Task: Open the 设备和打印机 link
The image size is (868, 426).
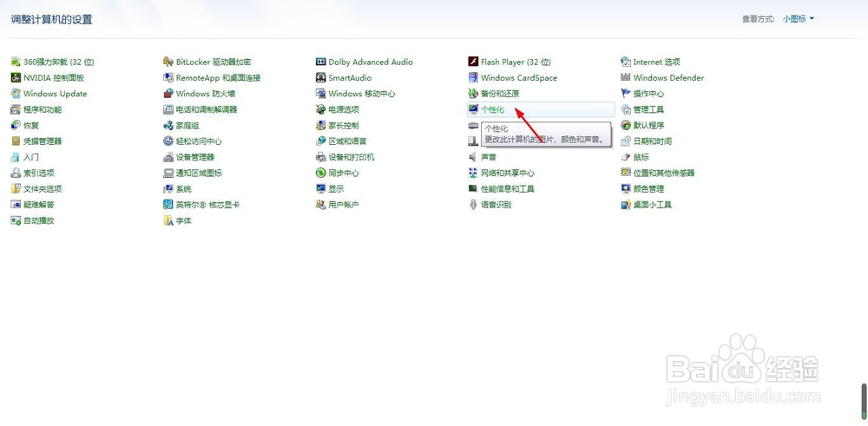Action: click(x=352, y=157)
